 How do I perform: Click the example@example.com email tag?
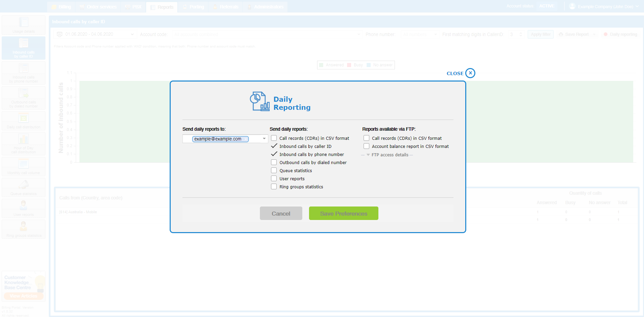[x=221, y=139]
